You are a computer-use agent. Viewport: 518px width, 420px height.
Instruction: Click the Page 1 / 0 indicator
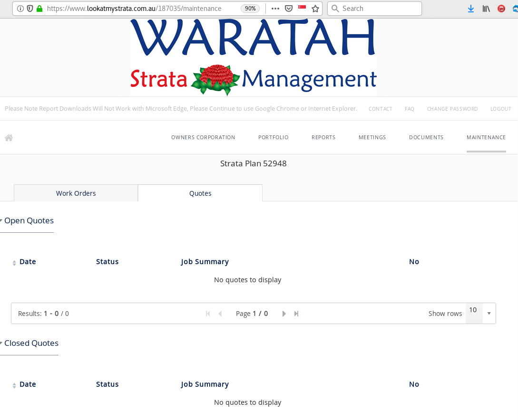point(252,314)
